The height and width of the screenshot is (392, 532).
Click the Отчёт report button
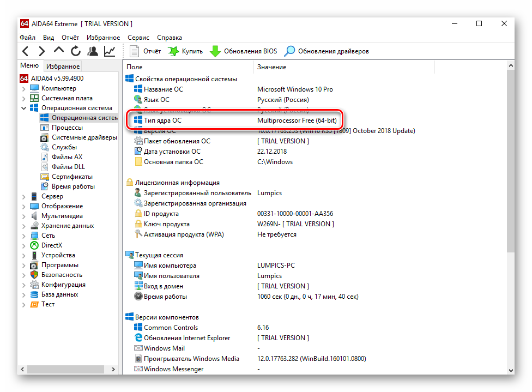point(146,51)
